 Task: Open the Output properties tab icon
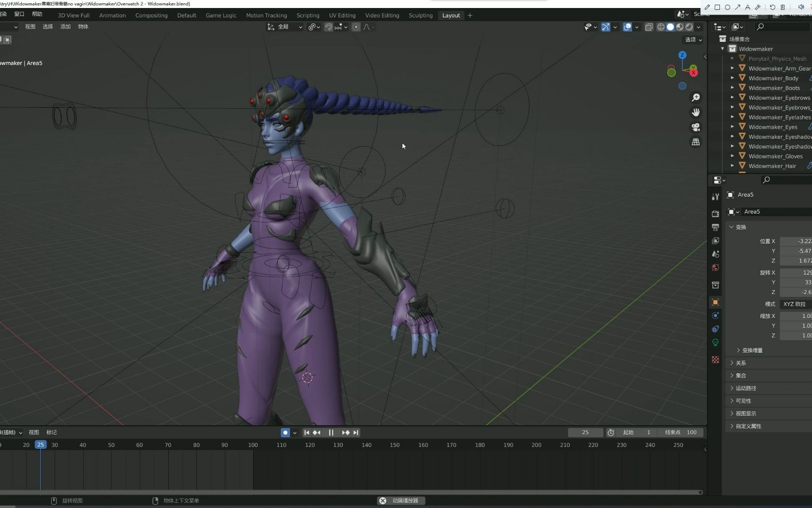click(715, 227)
